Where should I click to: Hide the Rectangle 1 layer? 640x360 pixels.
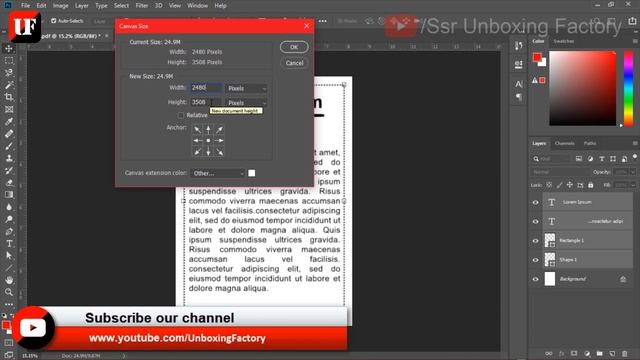coord(535,240)
